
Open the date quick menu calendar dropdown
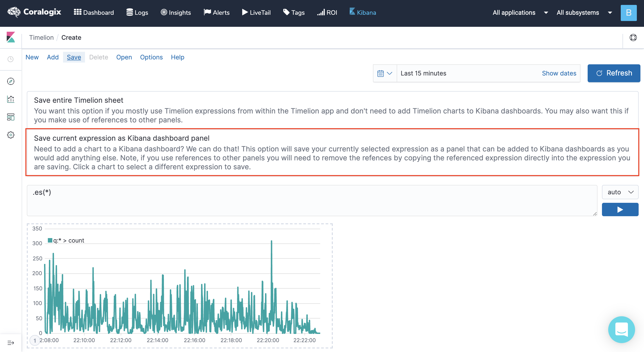click(x=385, y=73)
